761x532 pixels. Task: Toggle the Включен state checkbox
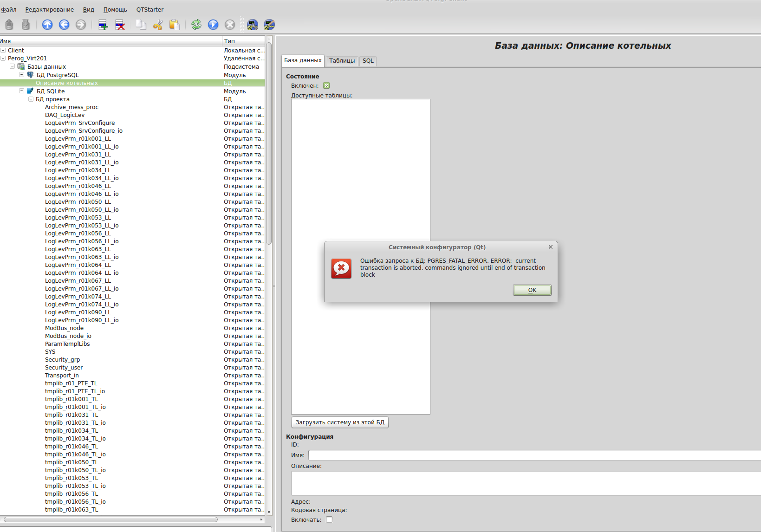326,85
